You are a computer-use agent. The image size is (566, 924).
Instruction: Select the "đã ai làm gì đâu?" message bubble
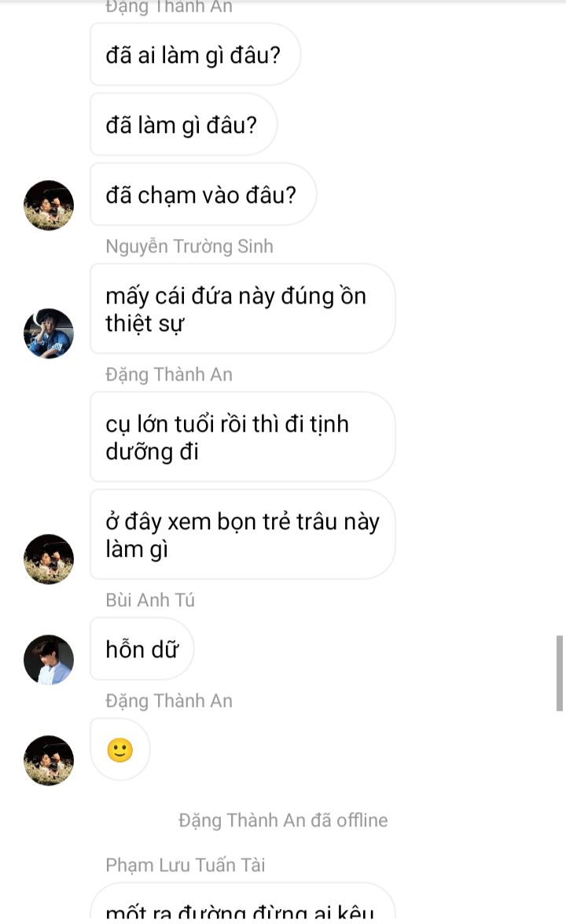[195, 55]
